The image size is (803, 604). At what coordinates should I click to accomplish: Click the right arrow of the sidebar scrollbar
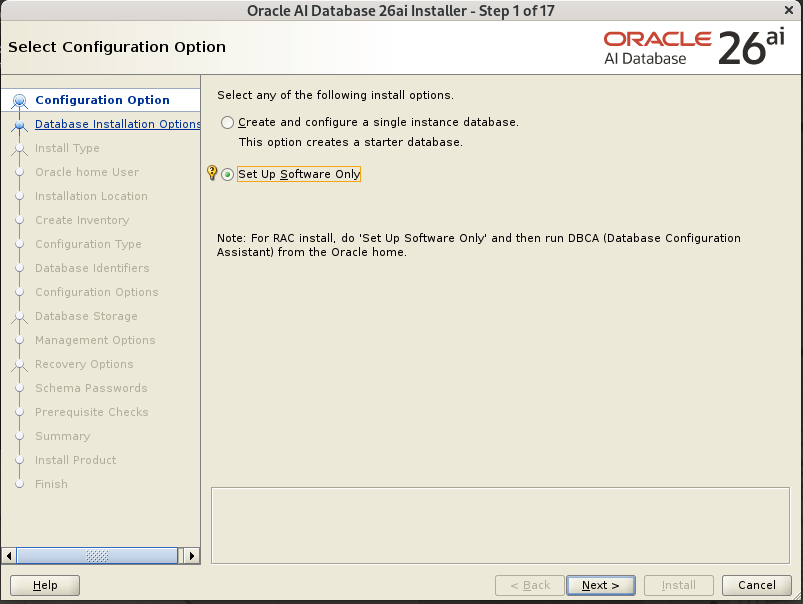click(x=192, y=555)
